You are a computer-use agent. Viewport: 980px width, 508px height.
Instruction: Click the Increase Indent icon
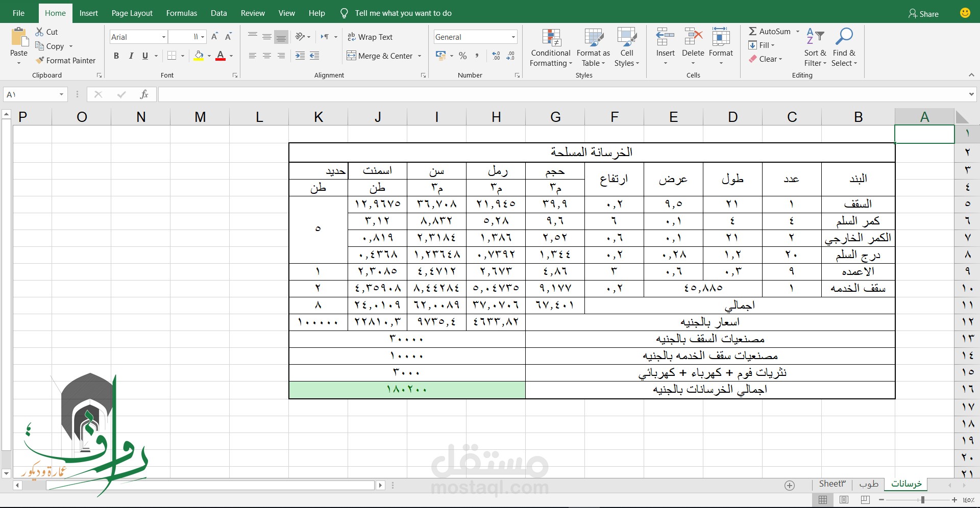click(x=314, y=56)
